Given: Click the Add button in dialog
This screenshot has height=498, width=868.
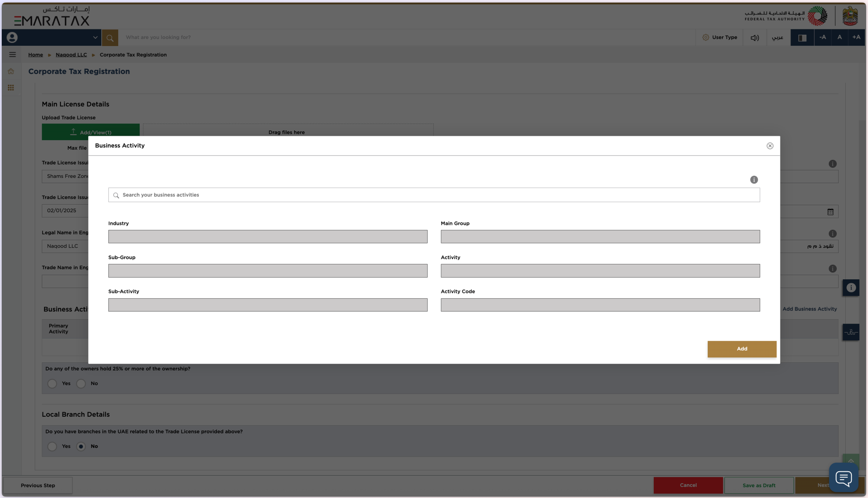Looking at the screenshot, I should tap(742, 349).
